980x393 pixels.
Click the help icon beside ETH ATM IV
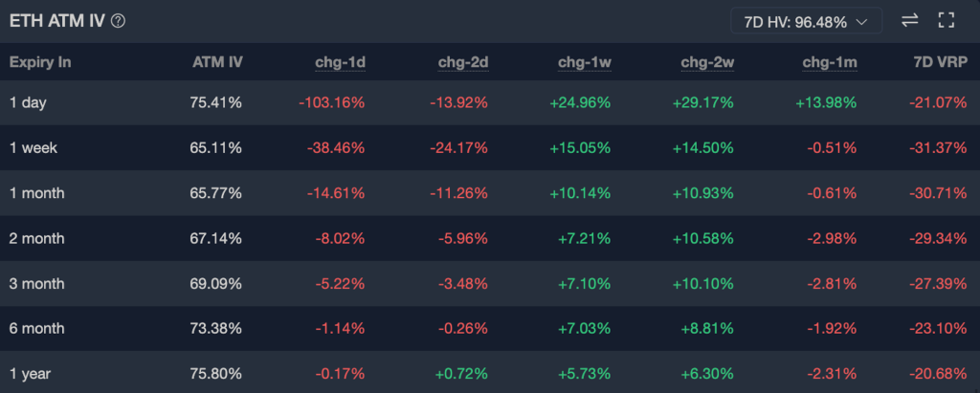coord(119,20)
